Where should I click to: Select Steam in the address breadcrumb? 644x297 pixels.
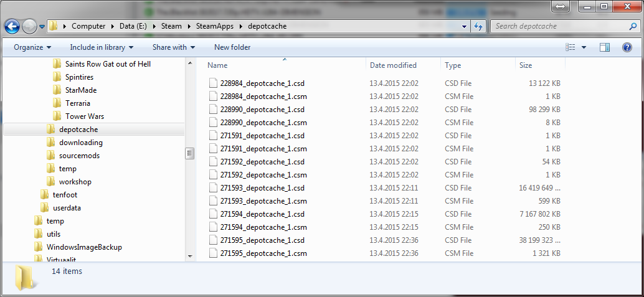pyautogui.click(x=171, y=26)
